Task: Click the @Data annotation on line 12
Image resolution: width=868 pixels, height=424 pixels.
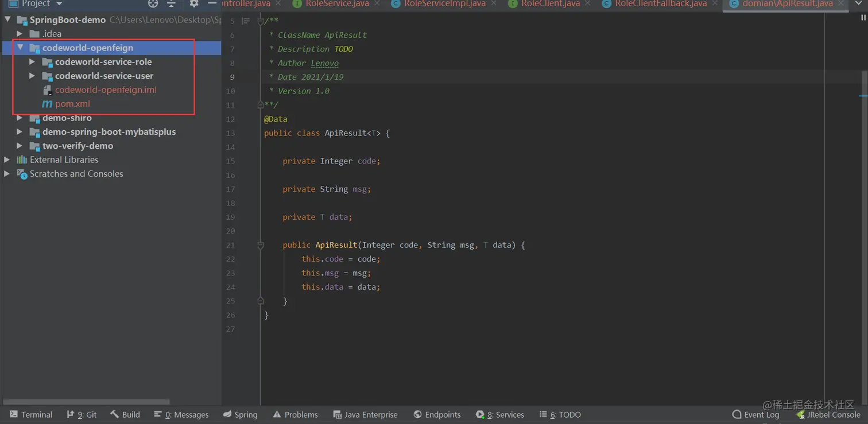Action: (276, 119)
